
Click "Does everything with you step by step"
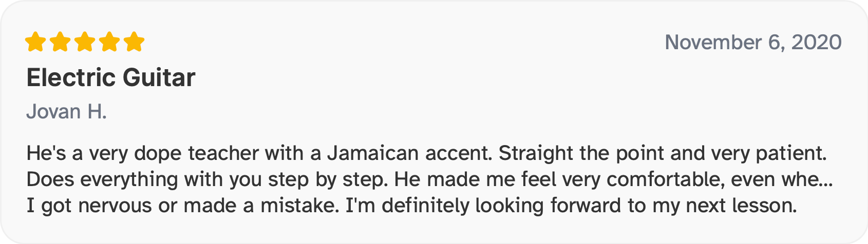(205, 179)
